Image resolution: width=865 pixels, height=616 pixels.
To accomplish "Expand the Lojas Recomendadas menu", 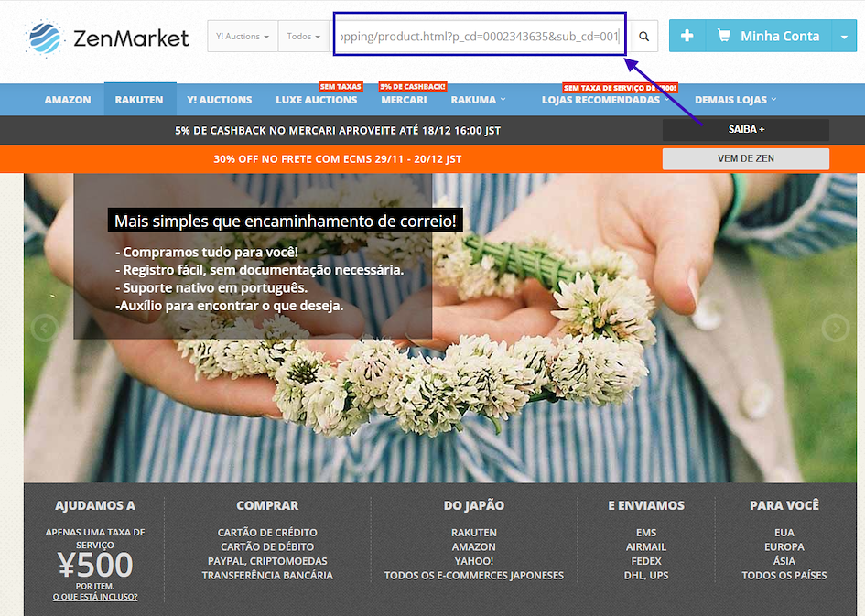I will pos(605,100).
